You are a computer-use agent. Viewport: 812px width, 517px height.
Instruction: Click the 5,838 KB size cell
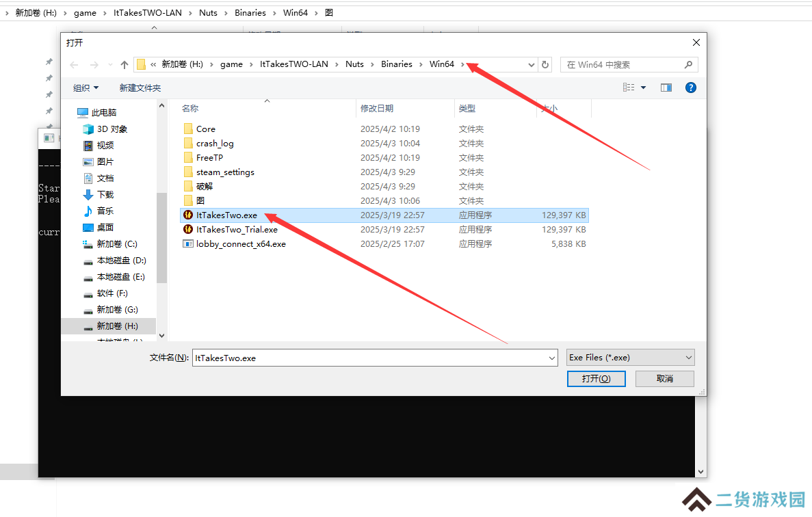568,243
